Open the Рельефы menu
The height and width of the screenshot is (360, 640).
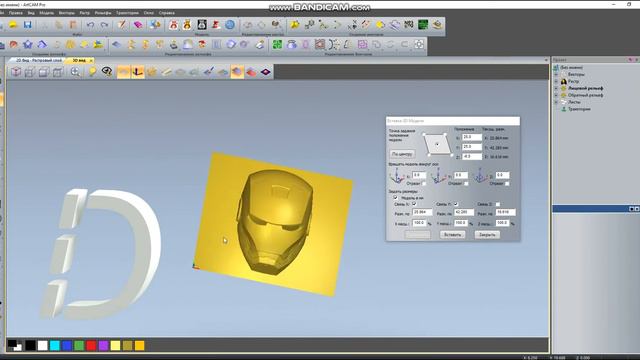tap(103, 13)
